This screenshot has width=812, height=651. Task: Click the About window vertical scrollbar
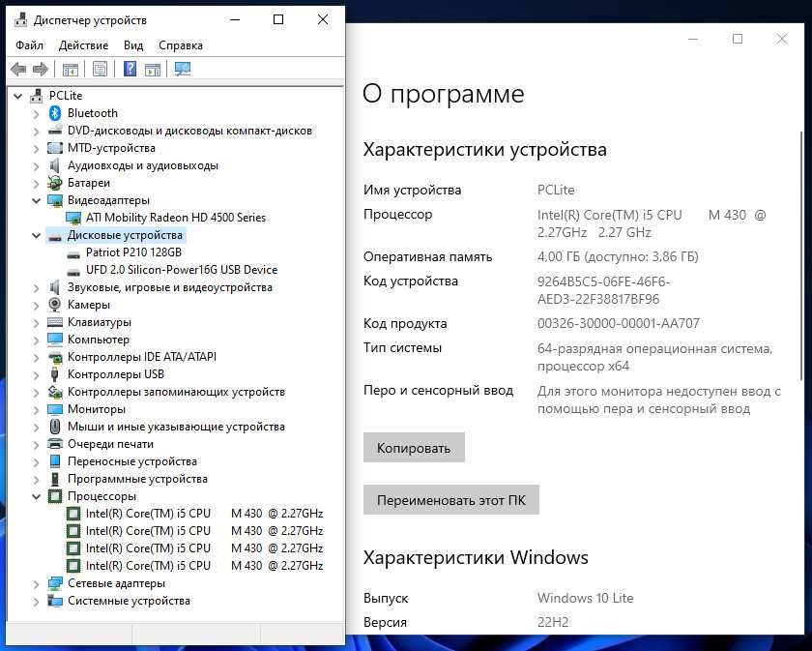801,256
